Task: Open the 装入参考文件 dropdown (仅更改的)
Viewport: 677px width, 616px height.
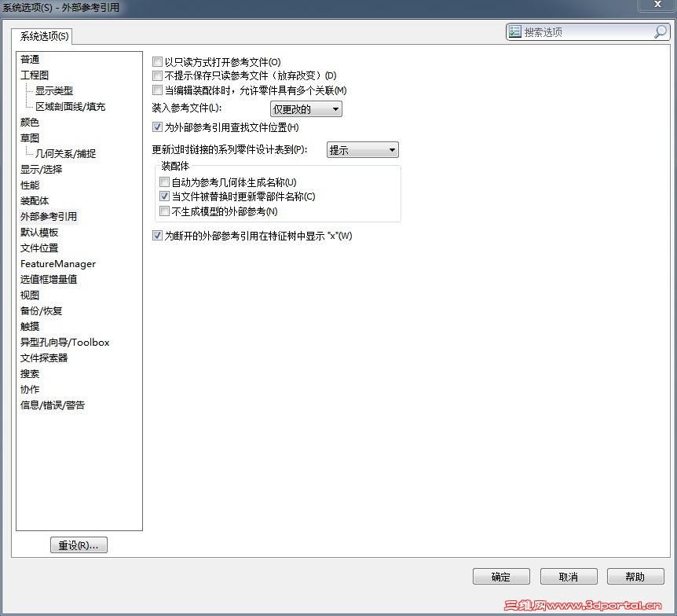Action: click(306, 109)
